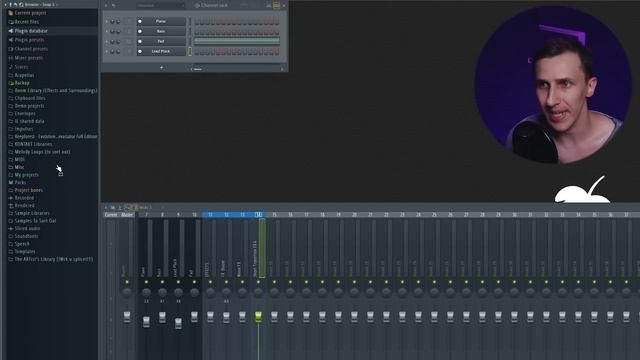Viewport: 640px width, 360px height.
Task: Mute selected mixer track 14 LED
Action: pos(258,282)
